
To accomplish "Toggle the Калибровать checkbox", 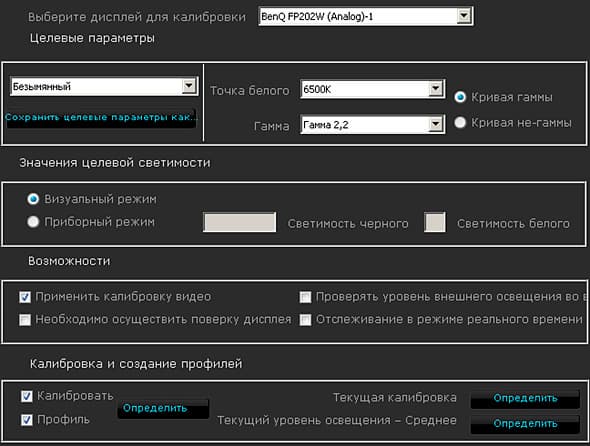I will 27,396.
